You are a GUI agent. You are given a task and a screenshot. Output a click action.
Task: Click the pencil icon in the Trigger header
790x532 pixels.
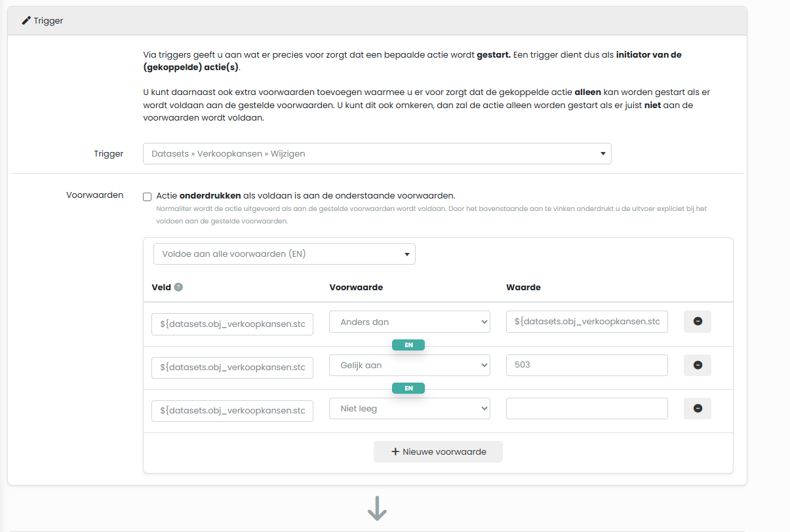26,21
